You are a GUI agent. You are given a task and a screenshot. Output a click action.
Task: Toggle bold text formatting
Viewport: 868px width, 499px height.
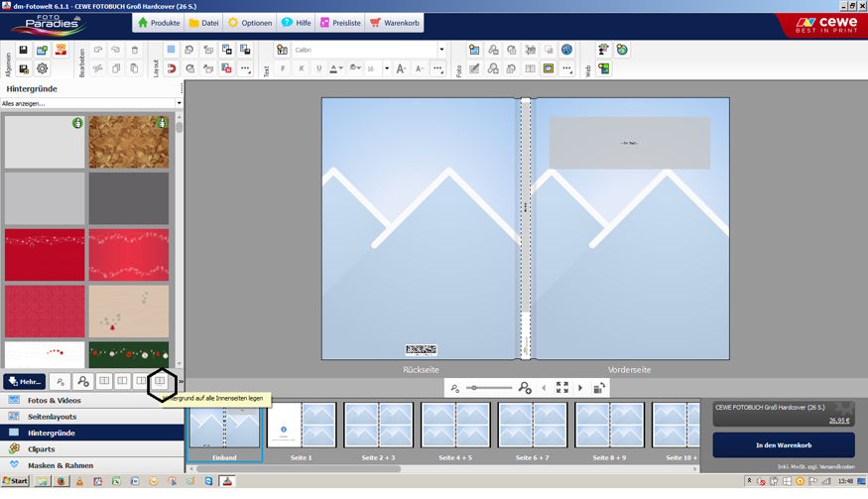click(283, 68)
